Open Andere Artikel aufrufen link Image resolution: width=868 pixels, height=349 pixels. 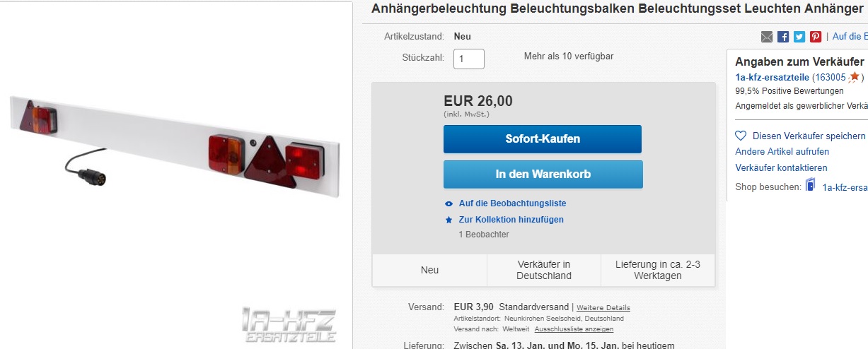pos(782,152)
